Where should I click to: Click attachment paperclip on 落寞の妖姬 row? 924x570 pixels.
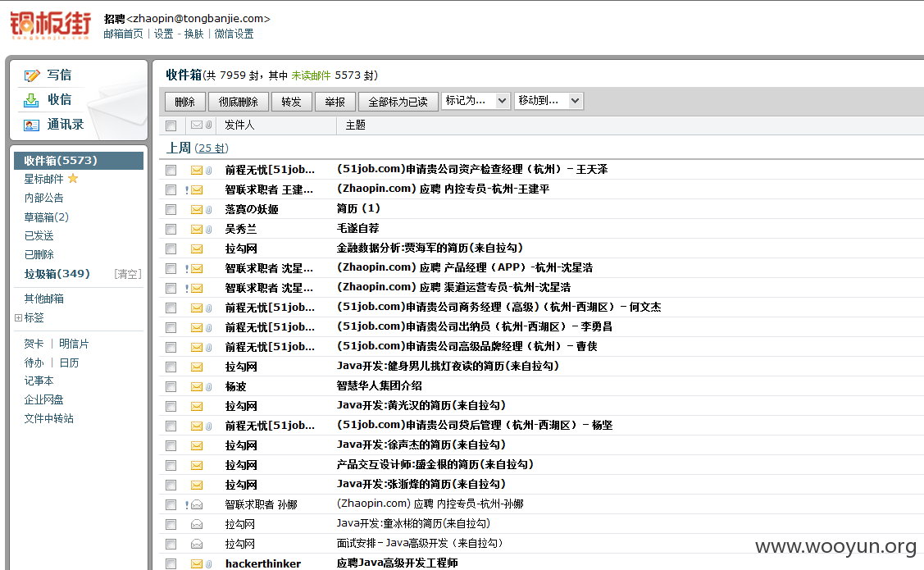point(208,210)
